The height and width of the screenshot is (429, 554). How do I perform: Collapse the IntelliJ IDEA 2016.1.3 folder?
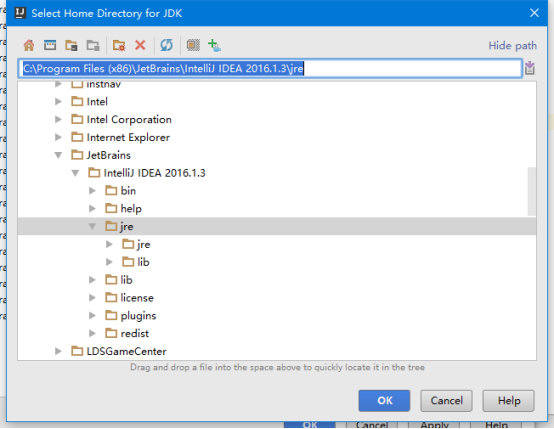click(x=75, y=173)
